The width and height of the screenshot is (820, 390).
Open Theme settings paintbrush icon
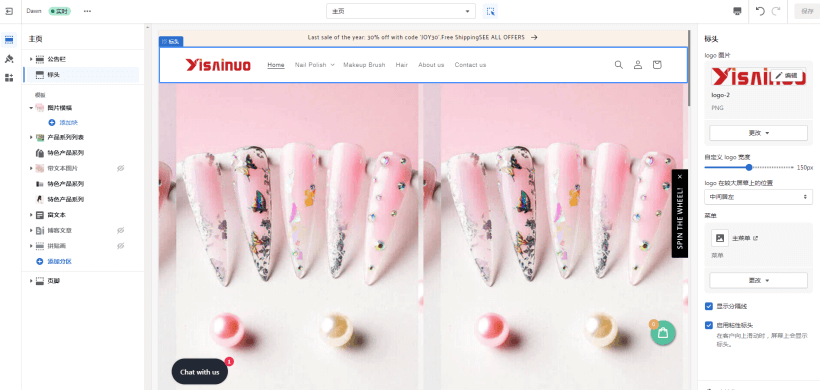coord(9,59)
